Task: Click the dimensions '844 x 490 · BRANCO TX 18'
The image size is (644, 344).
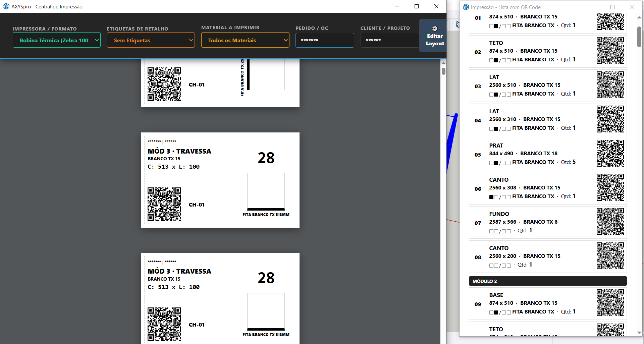Action: pos(523,154)
